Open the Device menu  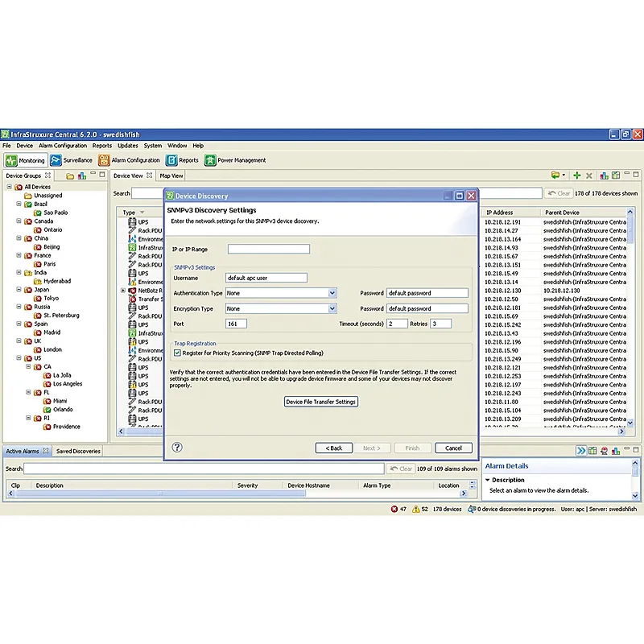point(25,146)
